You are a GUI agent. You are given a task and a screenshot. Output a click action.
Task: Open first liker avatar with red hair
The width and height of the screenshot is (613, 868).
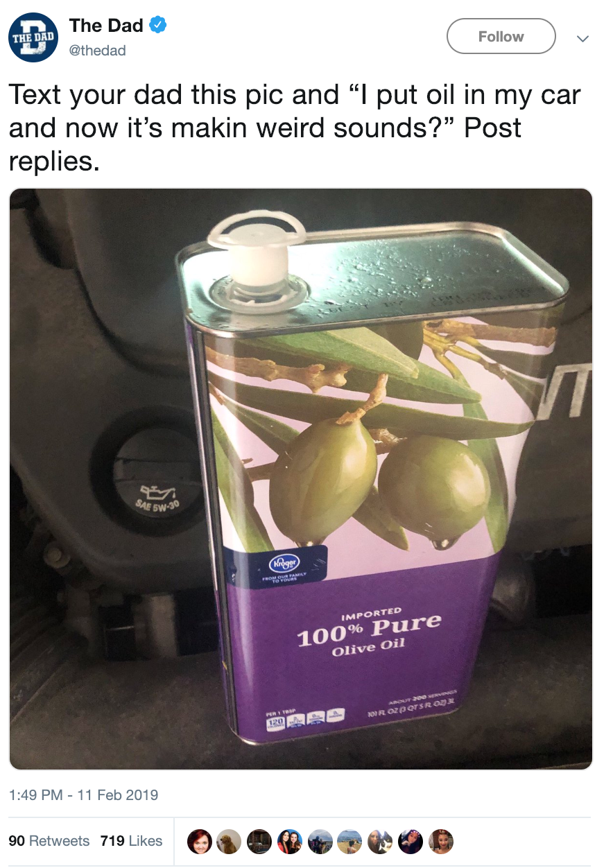[199, 841]
